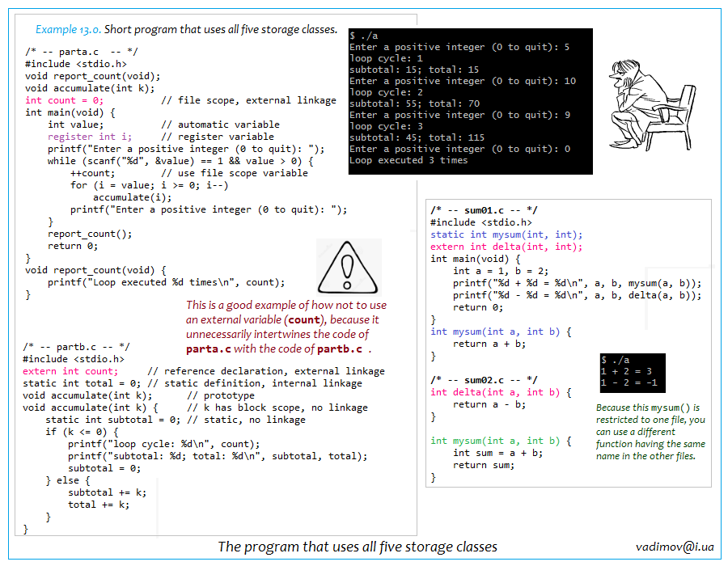Click the printf line calling "mysum(a, b)"
The height and width of the screenshot is (566, 728).
point(577,283)
